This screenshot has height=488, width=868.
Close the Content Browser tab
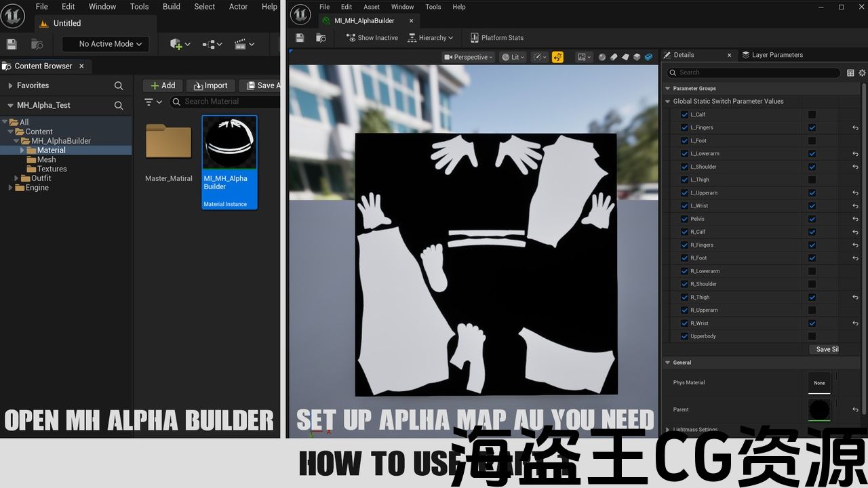pos(81,66)
